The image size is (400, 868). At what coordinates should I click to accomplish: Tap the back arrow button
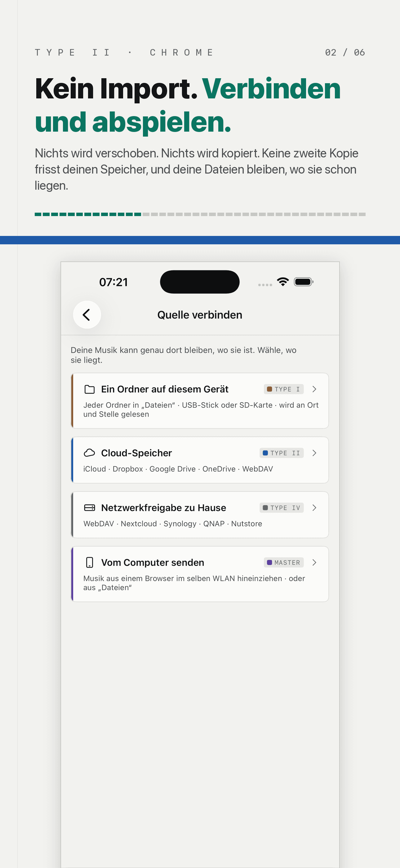click(x=87, y=315)
